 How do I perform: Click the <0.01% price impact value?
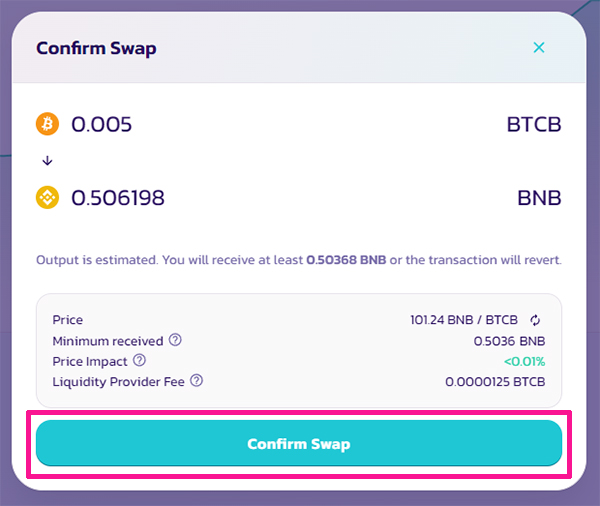tap(524, 361)
